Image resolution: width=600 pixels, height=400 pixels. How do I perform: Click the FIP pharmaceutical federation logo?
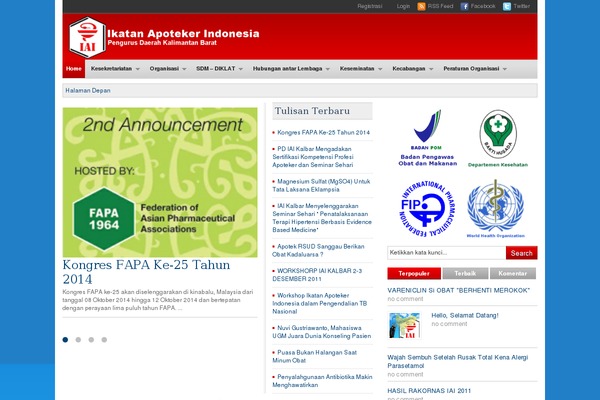pos(426,209)
